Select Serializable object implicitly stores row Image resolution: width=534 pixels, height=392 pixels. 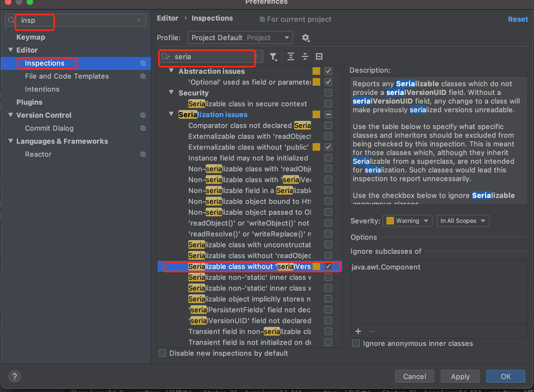point(249,299)
